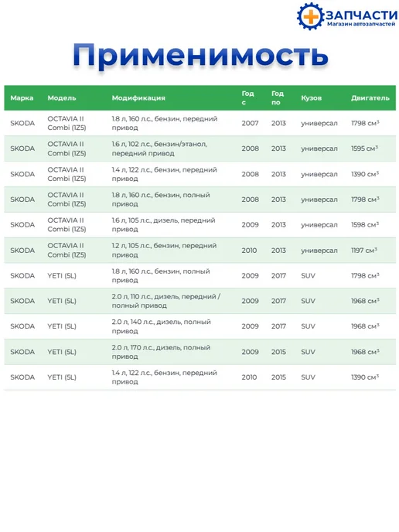The width and height of the screenshot is (399, 532).
Task: Click the бензин/этанол modification row
Action: [x=199, y=148]
